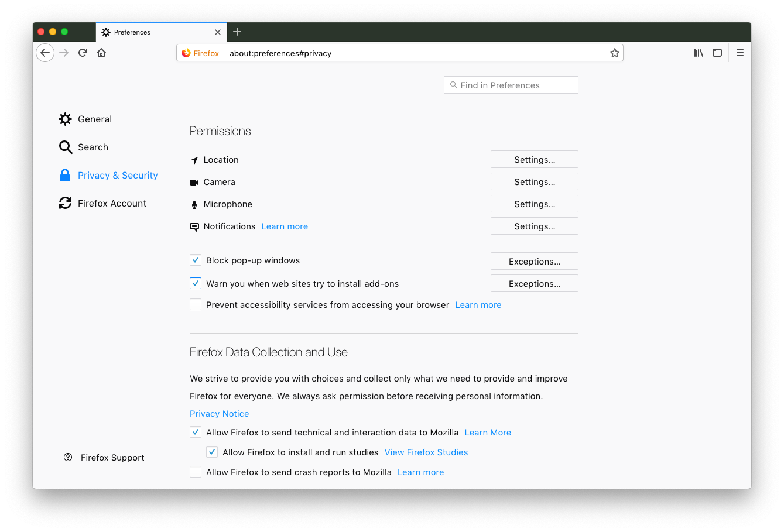The width and height of the screenshot is (784, 532).
Task: Click the Microphone icon in Permissions
Action: 194,205
